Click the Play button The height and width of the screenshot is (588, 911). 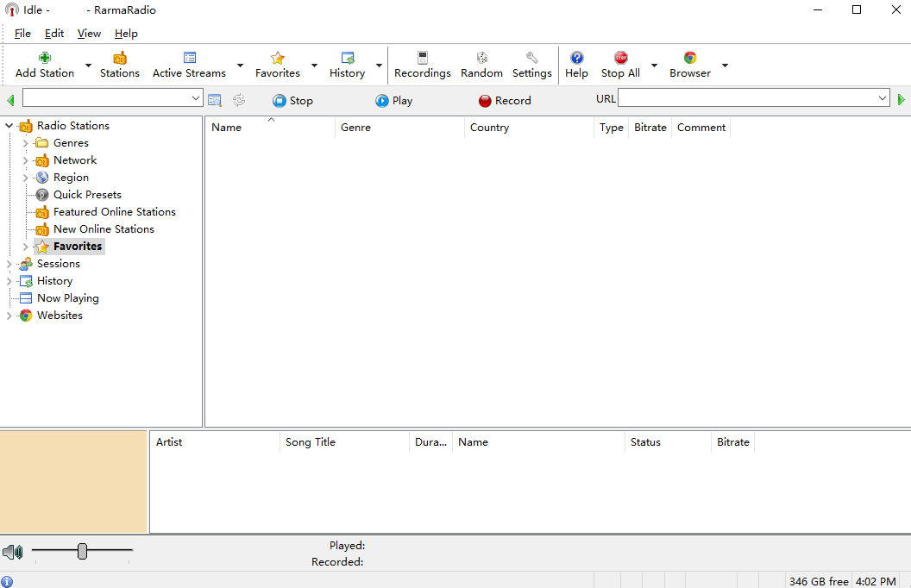point(394,100)
